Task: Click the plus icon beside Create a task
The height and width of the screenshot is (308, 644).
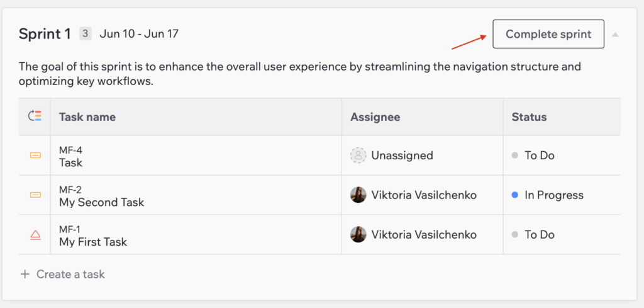Action: [25, 275]
